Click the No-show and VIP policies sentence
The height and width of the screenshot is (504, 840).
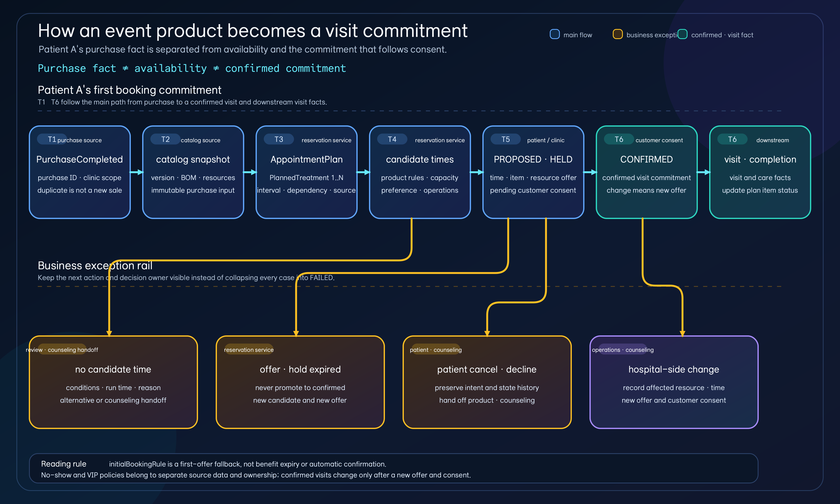coord(256,475)
